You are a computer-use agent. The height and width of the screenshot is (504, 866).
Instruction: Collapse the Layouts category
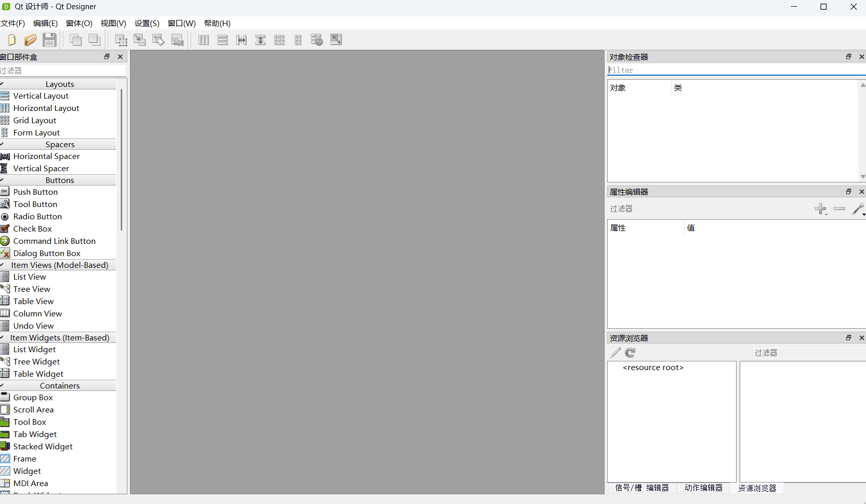coord(58,84)
